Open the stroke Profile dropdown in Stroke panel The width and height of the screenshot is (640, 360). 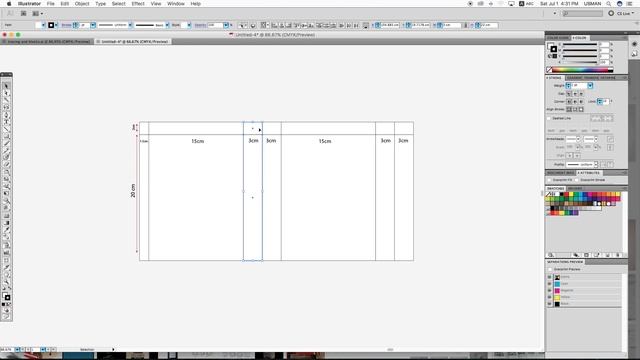click(596, 164)
